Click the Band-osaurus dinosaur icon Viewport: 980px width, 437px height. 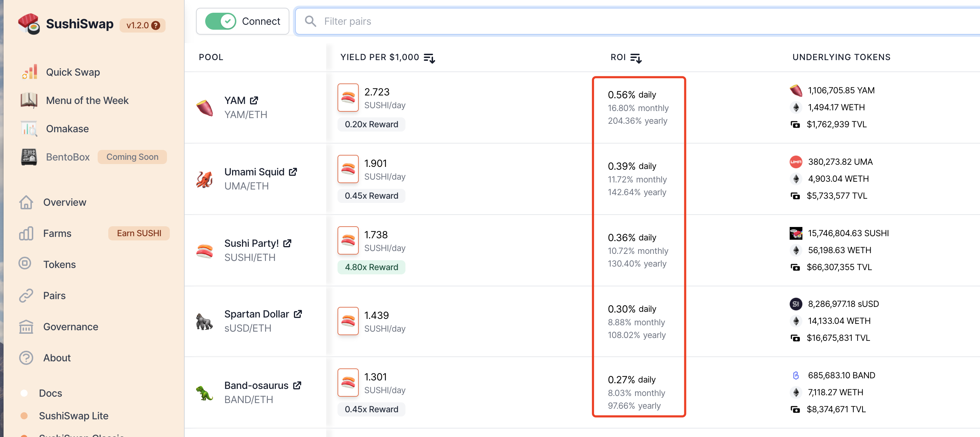(205, 393)
